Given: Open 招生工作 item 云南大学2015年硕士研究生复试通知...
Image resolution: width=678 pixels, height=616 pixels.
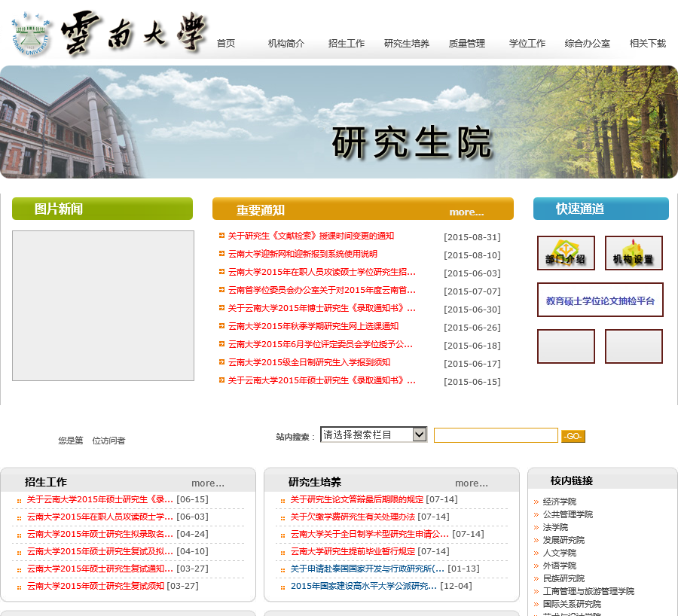Looking at the screenshot, I should point(100,569).
